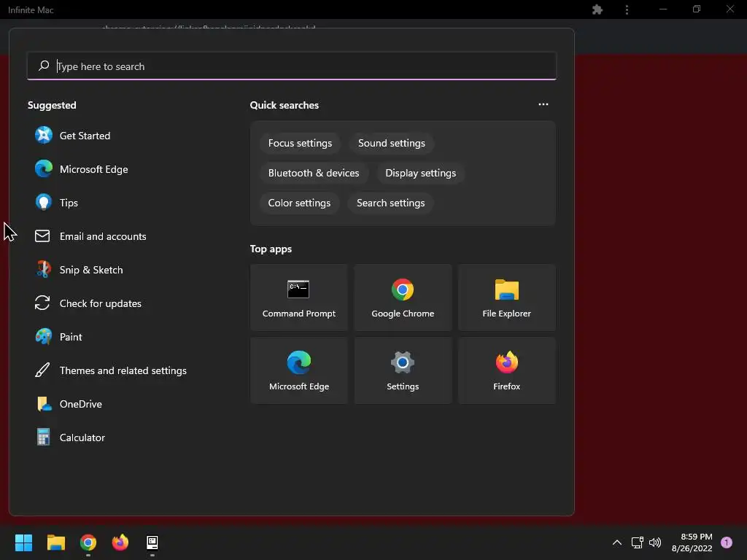Open File Explorer tile in Top apps
Image resolution: width=747 pixels, height=560 pixels.
pos(507,297)
